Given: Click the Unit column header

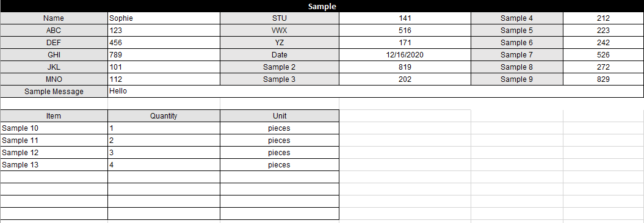Looking at the screenshot, I should point(280,116).
